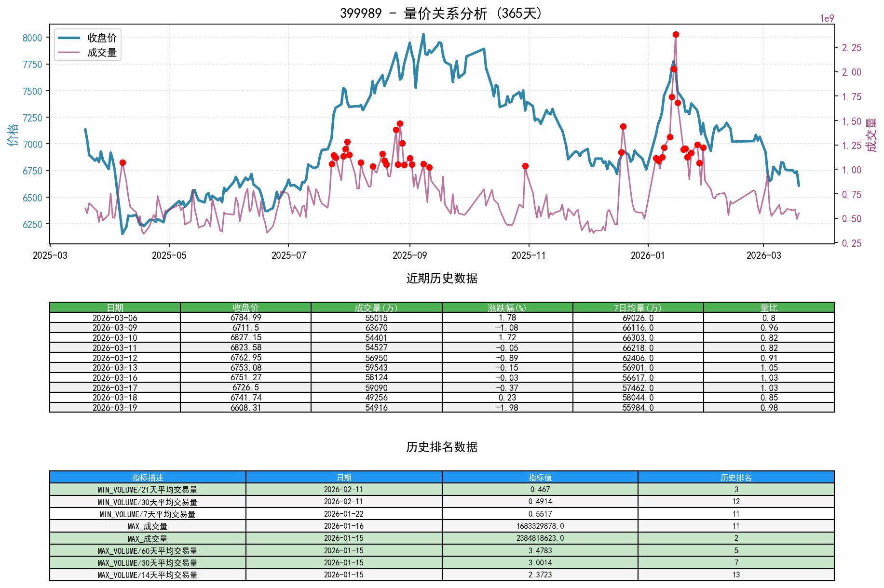Select the earliest red marker near 2025-04
Viewport: 884px width, 588px height.
tap(122, 163)
